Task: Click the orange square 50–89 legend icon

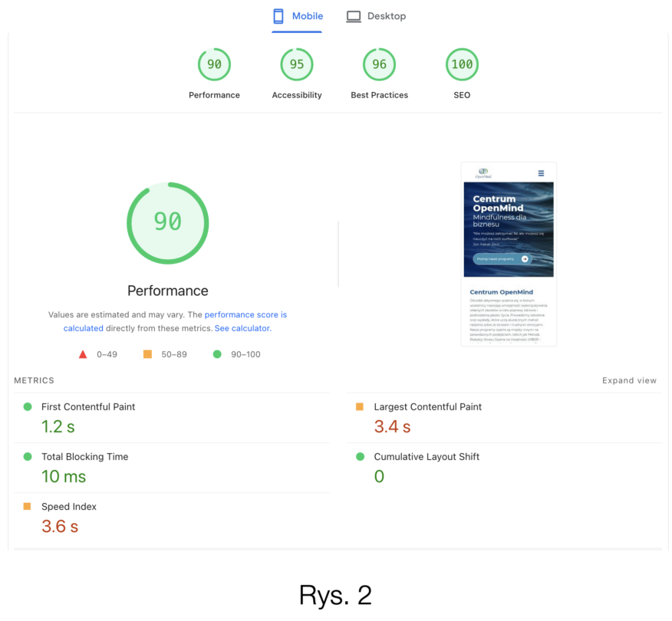Action: tap(147, 354)
